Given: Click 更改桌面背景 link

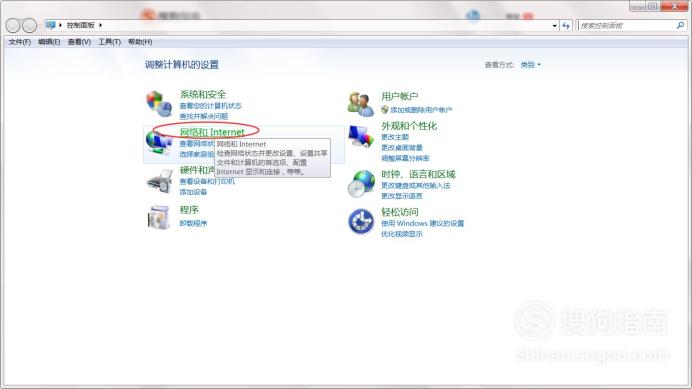Looking at the screenshot, I should [402, 147].
